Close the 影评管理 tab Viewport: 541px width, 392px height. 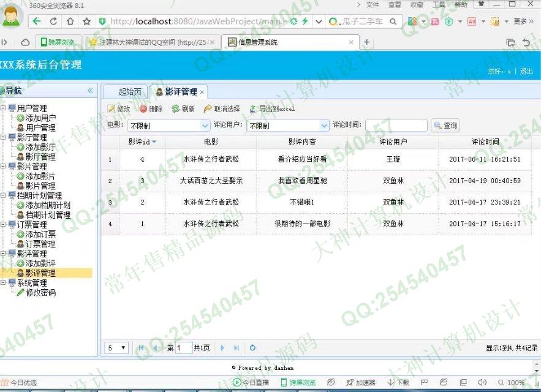point(202,92)
